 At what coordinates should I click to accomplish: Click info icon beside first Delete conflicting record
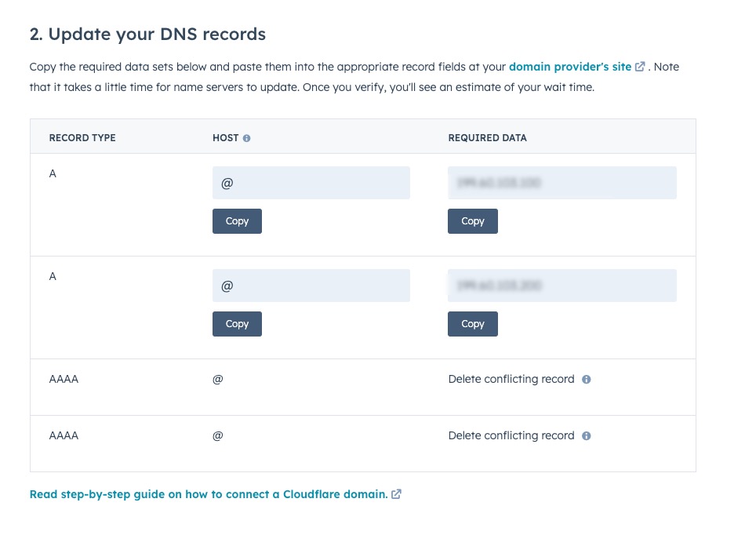click(x=587, y=380)
